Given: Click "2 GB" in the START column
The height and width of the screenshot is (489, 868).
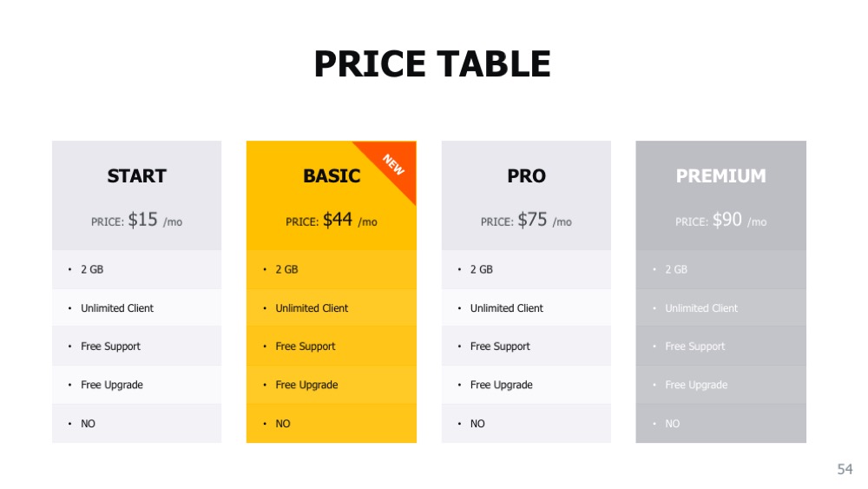Looking at the screenshot, I should 92,270.
